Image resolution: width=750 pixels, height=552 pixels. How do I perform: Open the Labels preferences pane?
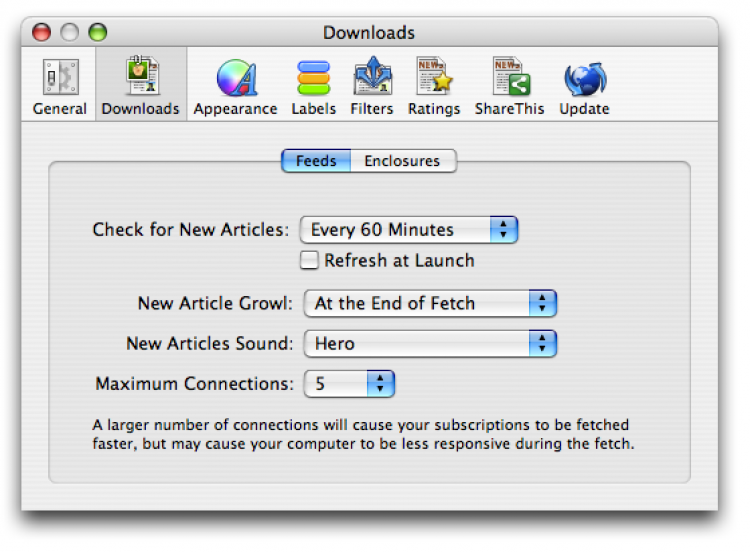(314, 86)
